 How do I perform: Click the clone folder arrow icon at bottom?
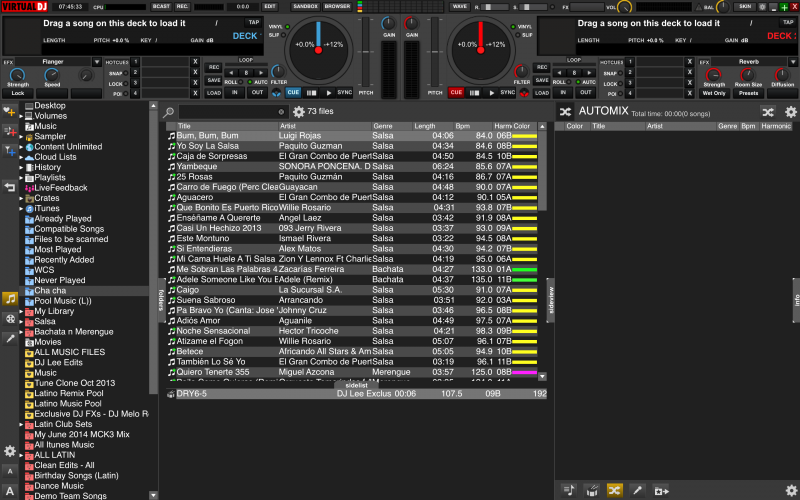661,490
